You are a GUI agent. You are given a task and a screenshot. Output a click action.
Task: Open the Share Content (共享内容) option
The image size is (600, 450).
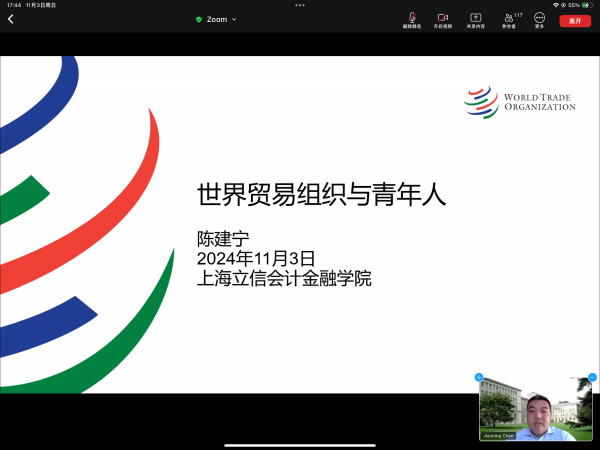tap(475, 19)
